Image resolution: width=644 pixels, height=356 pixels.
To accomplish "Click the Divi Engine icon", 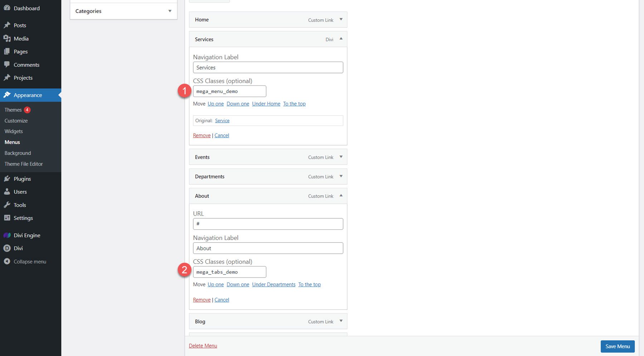I will [x=7, y=235].
